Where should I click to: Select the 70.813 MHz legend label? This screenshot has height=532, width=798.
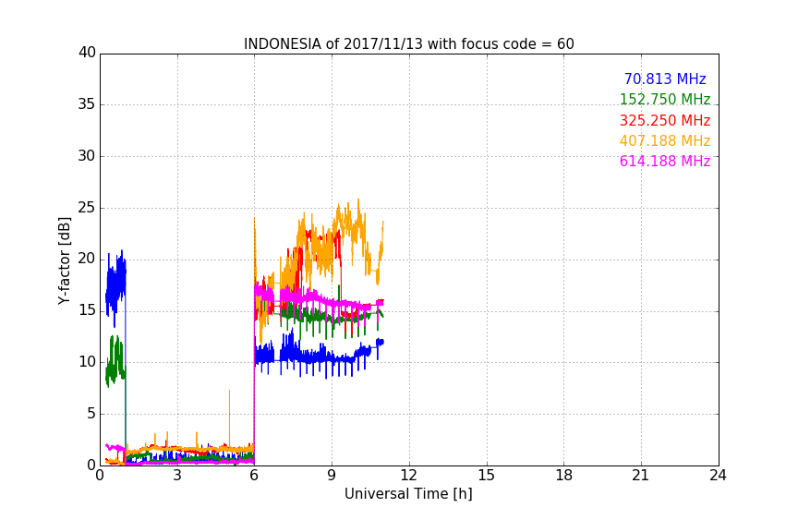pyautogui.click(x=665, y=79)
